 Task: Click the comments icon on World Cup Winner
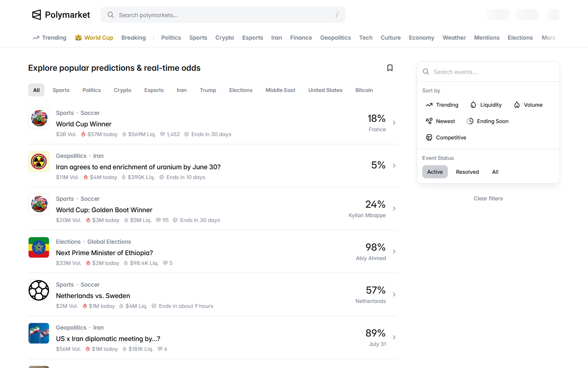pos(163,134)
